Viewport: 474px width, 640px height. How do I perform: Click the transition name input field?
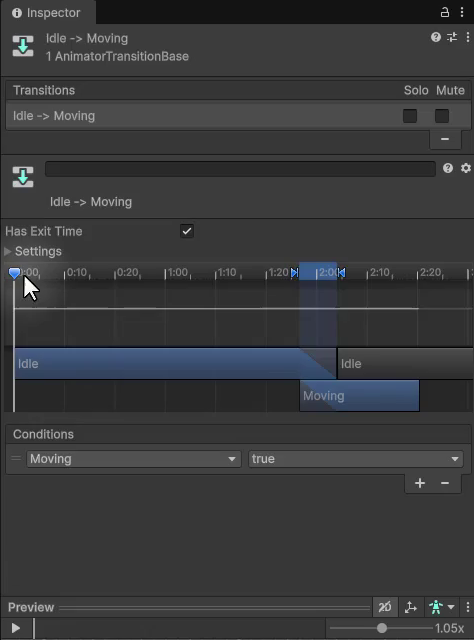pyautogui.click(x=240, y=169)
